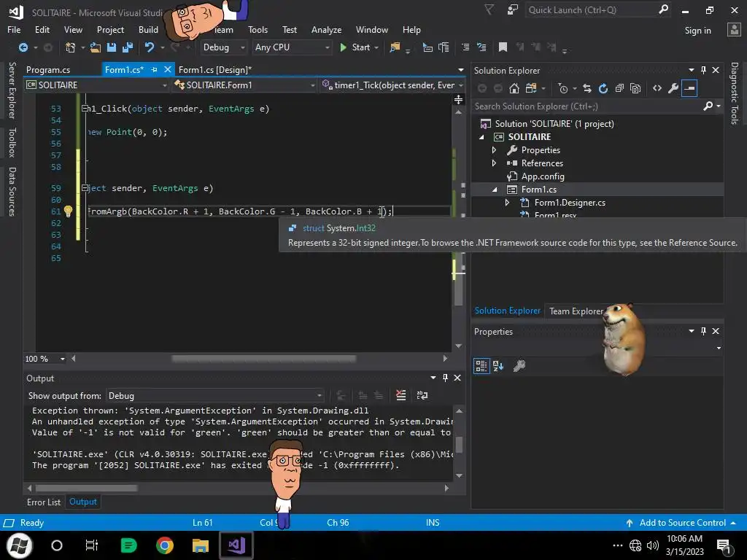Click the Comment selected lines icon
This screenshot has width=747, height=560.
(465, 47)
